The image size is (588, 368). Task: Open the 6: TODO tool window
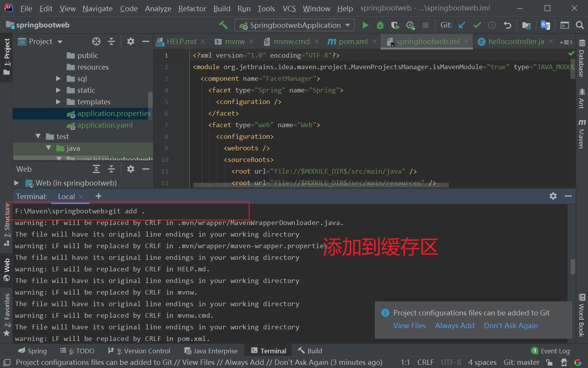77,351
